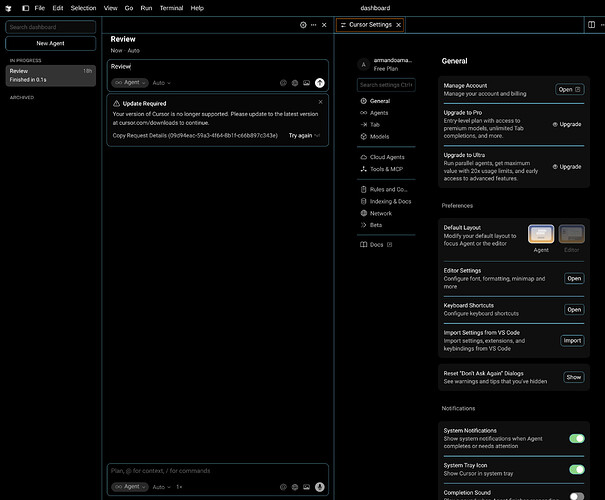Click the Update Required warning triangle icon
Screen dimensions: 605x500
pos(117,103)
